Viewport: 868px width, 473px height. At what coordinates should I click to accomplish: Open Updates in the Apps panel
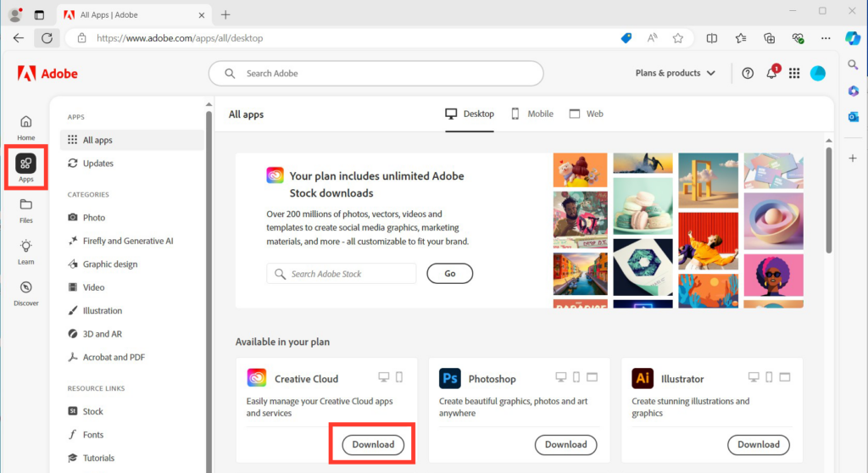[97, 164]
